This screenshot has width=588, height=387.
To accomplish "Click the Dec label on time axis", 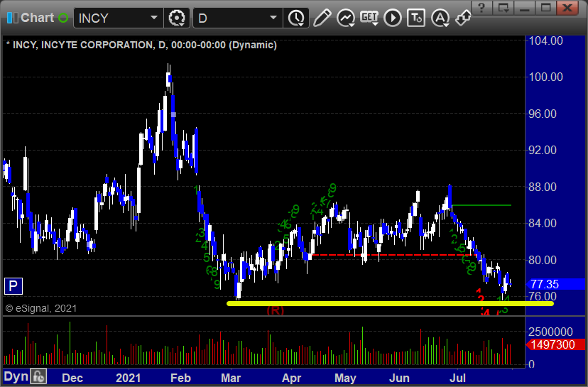I will pos(72,378).
